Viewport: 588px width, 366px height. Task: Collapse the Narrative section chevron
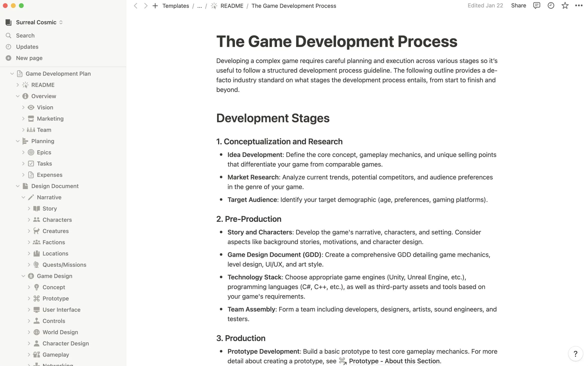pyautogui.click(x=23, y=197)
